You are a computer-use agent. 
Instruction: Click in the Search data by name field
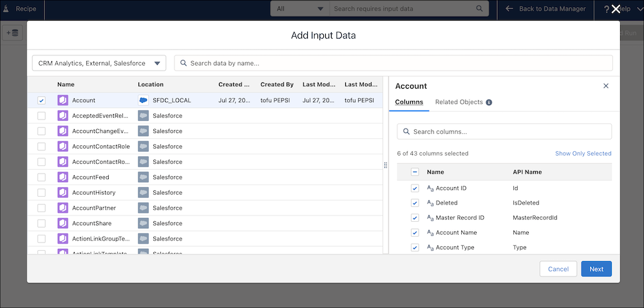pyautogui.click(x=393, y=63)
